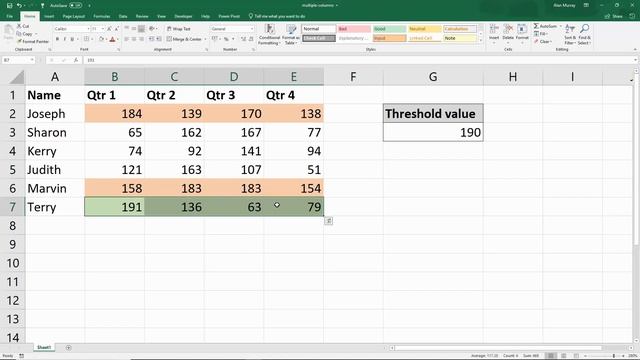The height and width of the screenshot is (360, 640).
Task: Apply Percent Style format
Action: pos(226,39)
